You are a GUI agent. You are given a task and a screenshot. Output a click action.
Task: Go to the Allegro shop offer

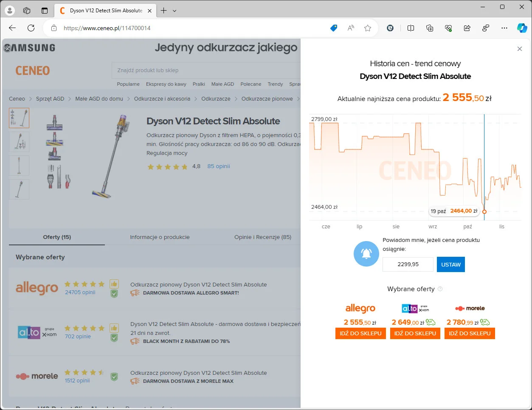click(360, 333)
